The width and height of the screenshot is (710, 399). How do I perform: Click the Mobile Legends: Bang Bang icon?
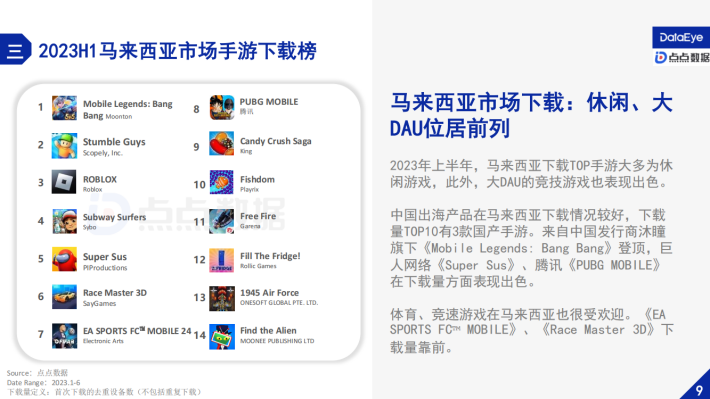[64, 108]
